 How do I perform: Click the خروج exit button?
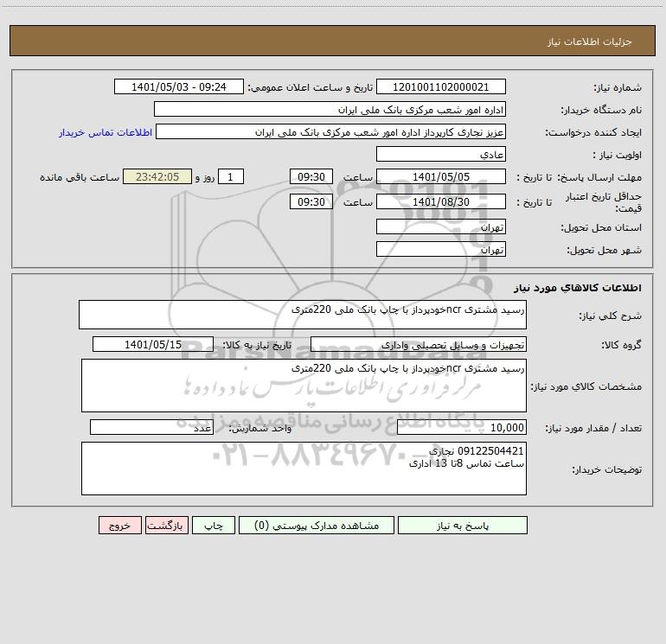pos(119,525)
